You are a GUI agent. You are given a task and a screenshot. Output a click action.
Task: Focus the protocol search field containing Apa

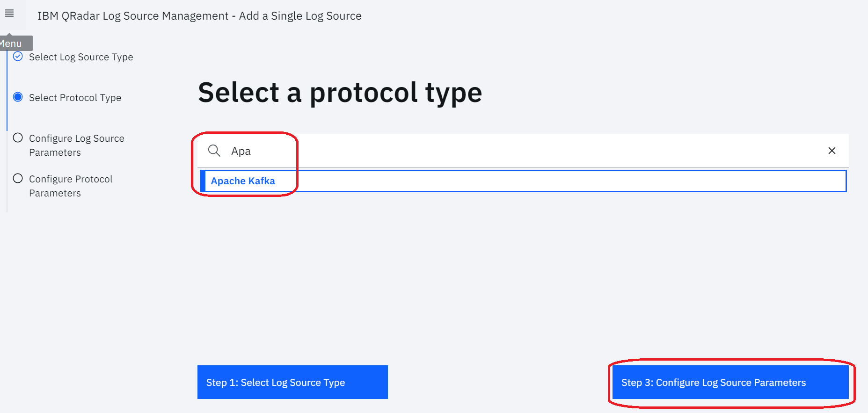coord(515,151)
